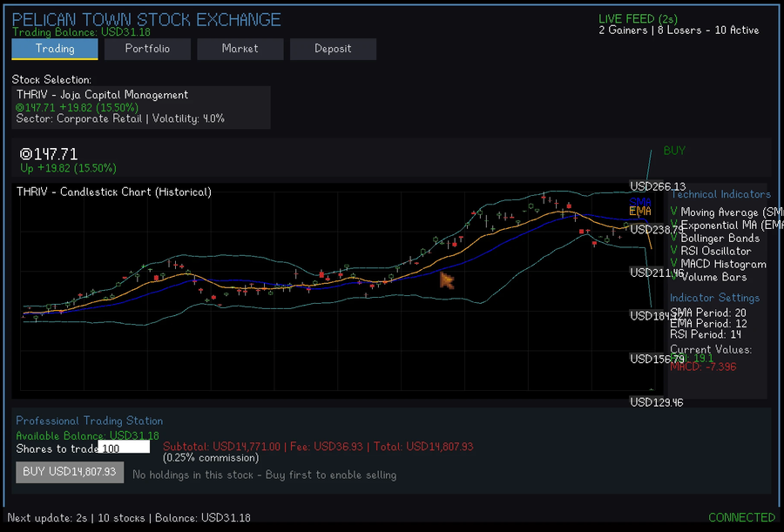Click the LIVE FEED (2s) label
The image size is (784, 532).
click(638, 19)
